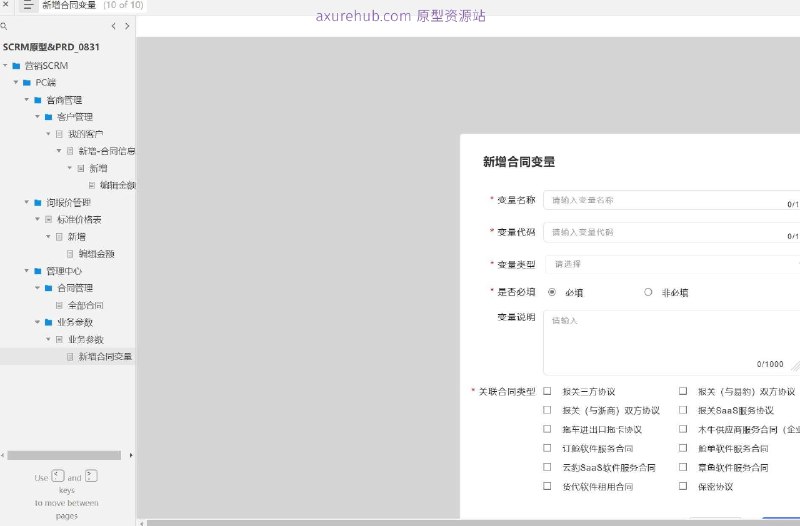Check the 报关三方协议 checkbox
Image resolution: width=800 pixels, height=526 pixels.
coord(547,391)
